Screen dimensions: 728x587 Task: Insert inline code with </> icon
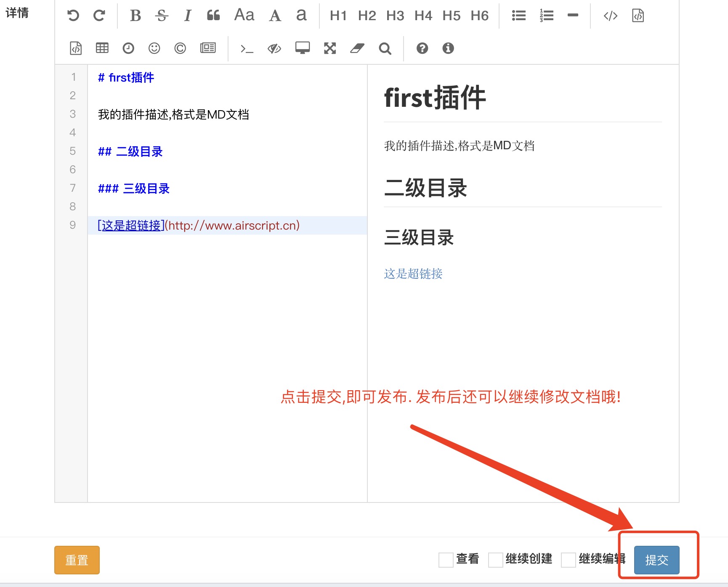tap(610, 16)
